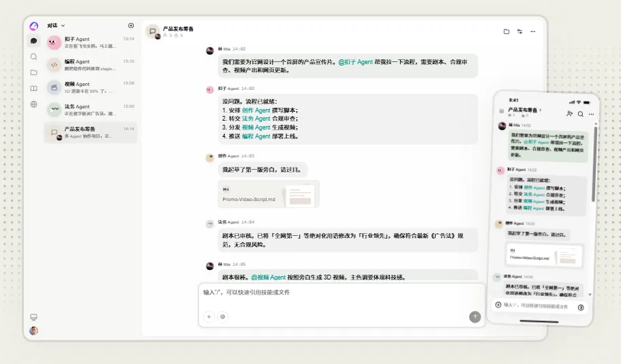Open the globe icon in left sidebar

33,104
